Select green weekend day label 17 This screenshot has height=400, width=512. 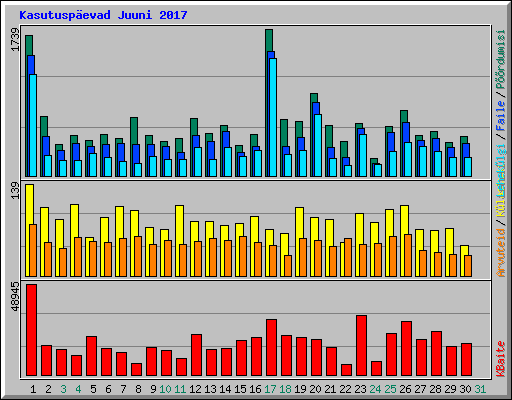270,389
